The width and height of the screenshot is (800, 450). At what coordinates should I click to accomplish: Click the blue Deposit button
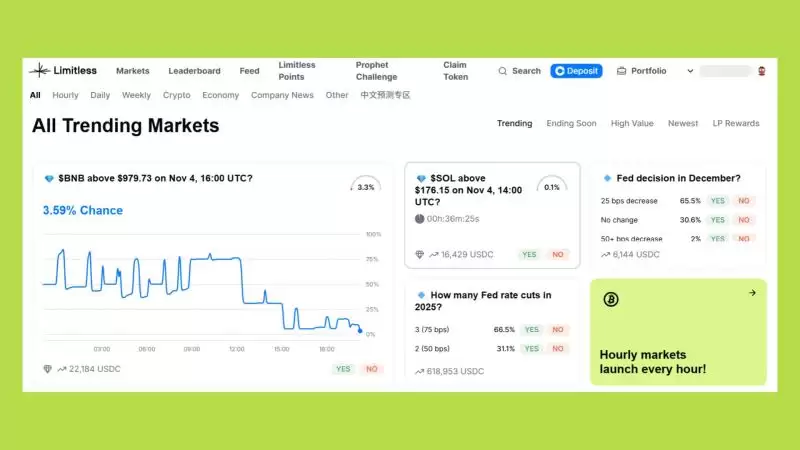pos(576,71)
